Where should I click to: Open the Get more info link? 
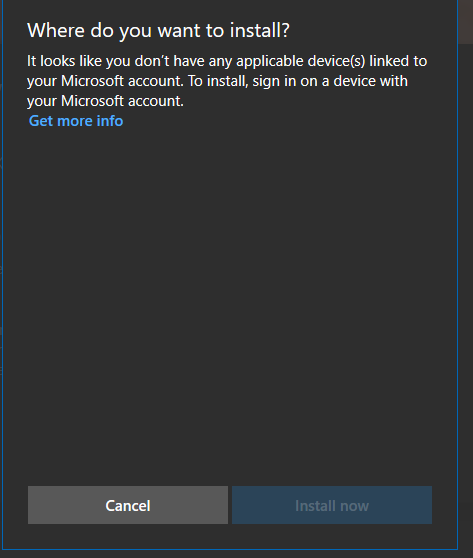(x=76, y=121)
